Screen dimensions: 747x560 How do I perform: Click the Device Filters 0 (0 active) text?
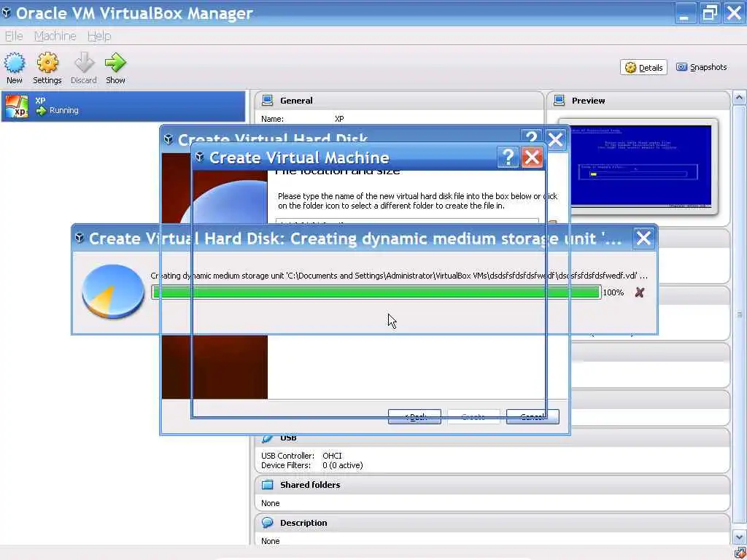[x=343, y=465]
